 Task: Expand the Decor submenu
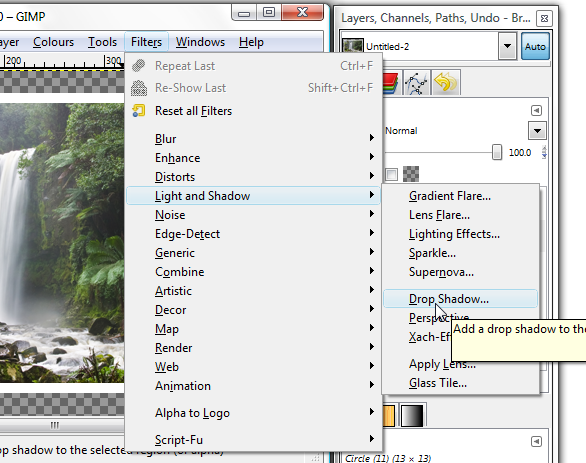pyautogui.click(x=253, y=310)
